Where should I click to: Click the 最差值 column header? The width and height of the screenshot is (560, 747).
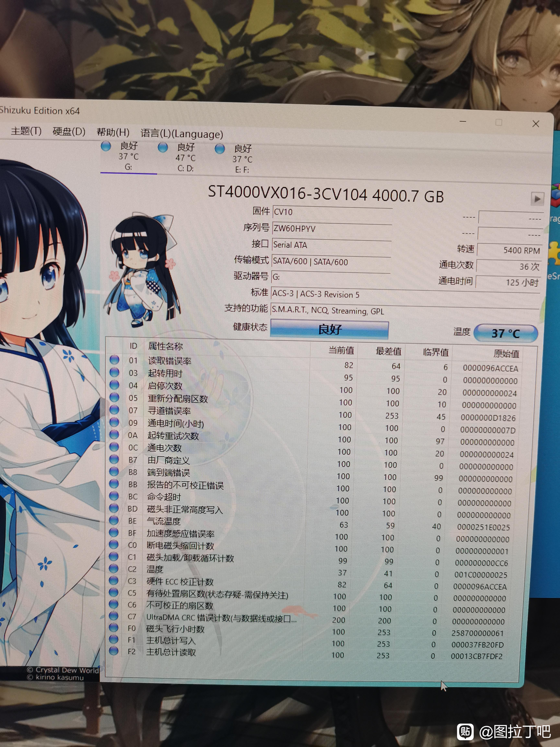(x=389, y=351)
